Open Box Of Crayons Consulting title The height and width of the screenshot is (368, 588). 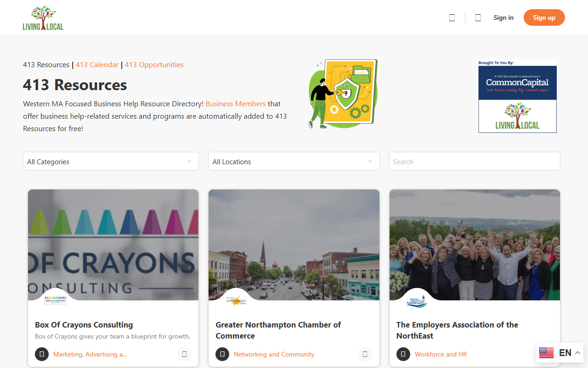[x=84, y=325]
